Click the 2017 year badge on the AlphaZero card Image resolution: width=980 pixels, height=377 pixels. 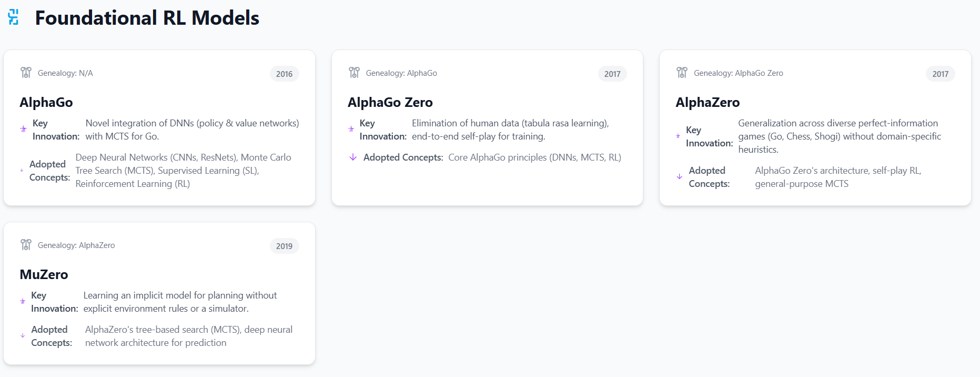(x=940, y=74)
